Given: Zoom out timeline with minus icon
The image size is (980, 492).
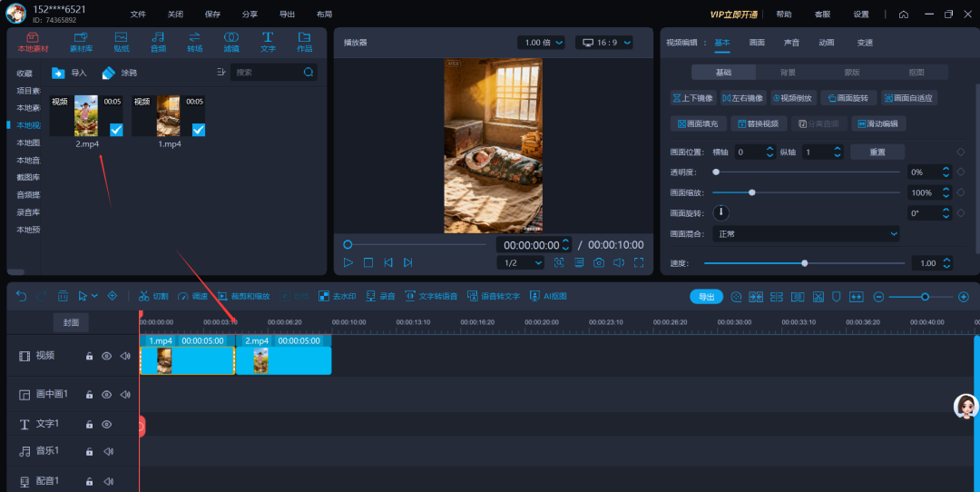Looking at the screenshot, I should [x=878, y=297].
